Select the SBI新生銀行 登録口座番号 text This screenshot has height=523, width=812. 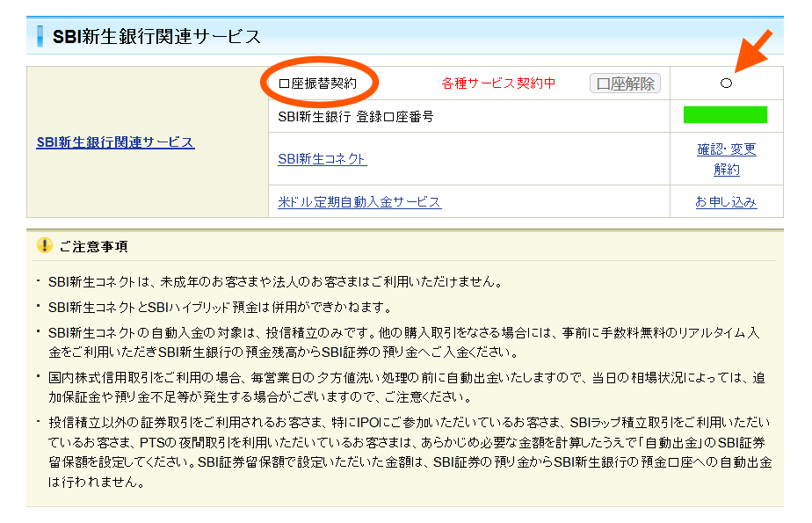(x=355, y=117)
